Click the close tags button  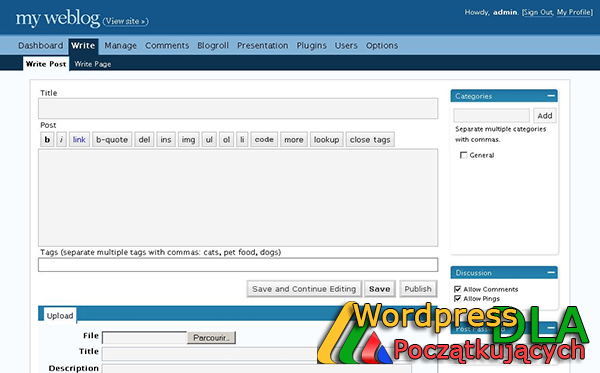click(370, 140)
